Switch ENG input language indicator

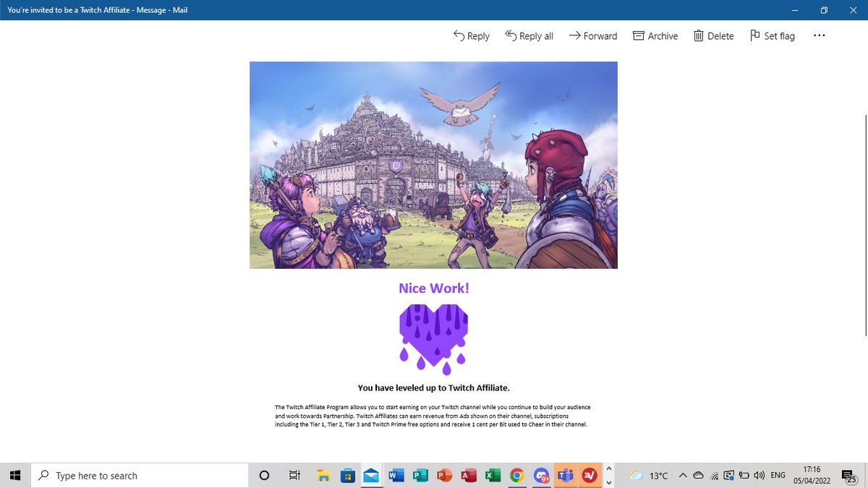point(778,476)
